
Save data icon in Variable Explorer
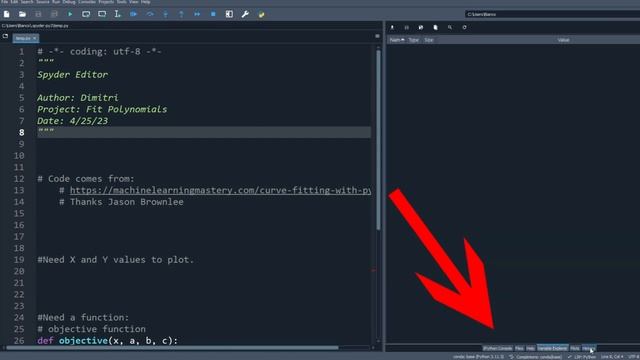pyautogui.click(x=407, y=27)
